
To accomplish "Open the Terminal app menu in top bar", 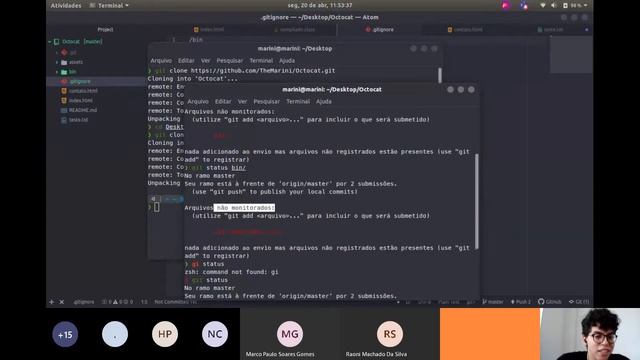I will click(109, 6).
